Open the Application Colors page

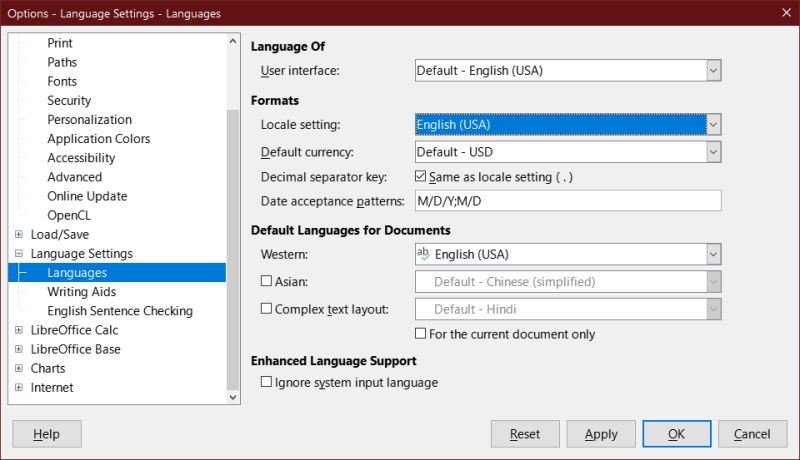click(x=98, y=139)
